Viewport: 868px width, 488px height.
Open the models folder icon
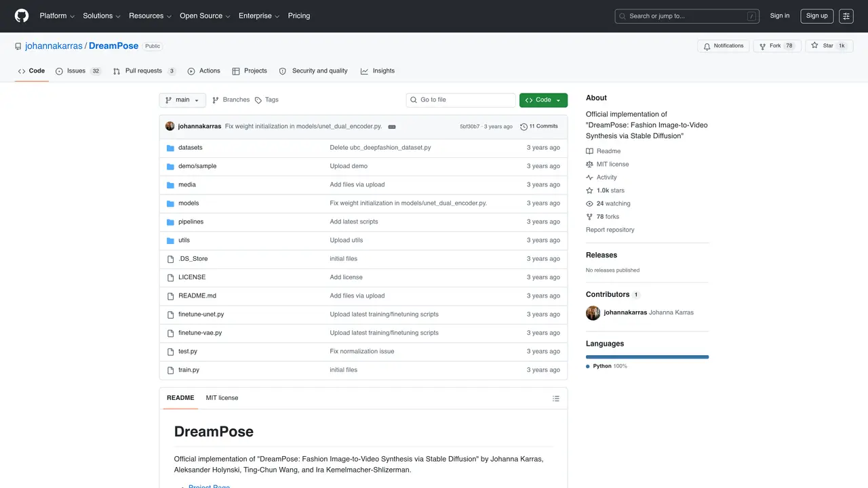pyautogui.click(x=171, y=203)
